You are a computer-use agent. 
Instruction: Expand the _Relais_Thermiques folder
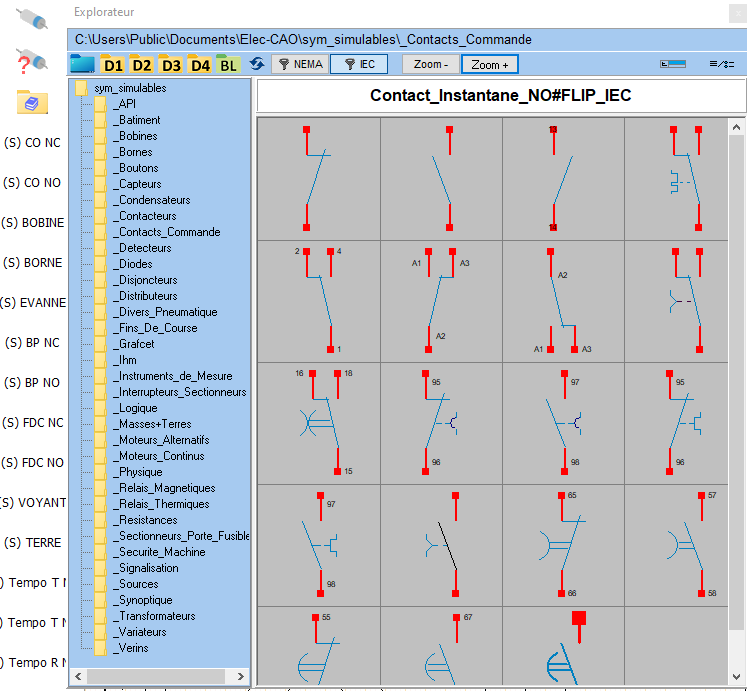pyautogui.click(x=163, y=504)
